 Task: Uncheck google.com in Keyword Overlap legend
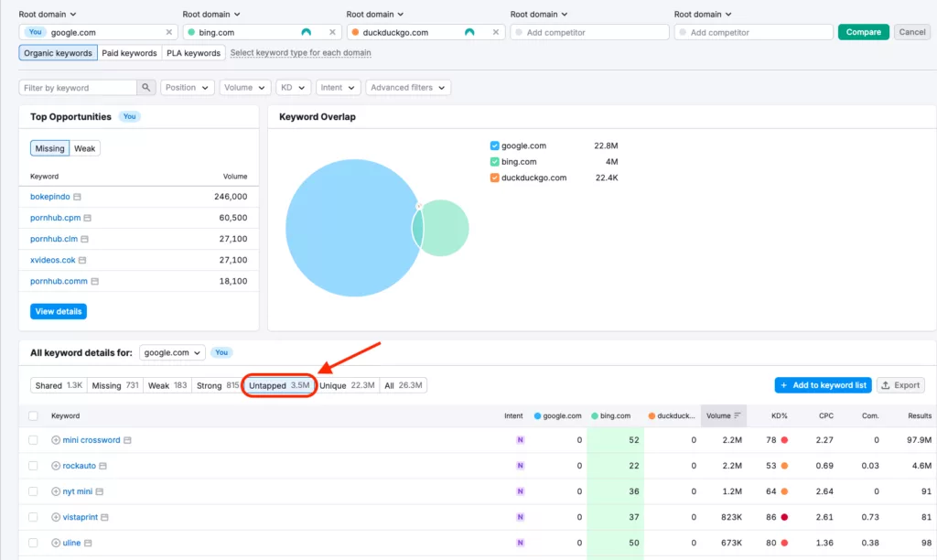click(494, 145)
